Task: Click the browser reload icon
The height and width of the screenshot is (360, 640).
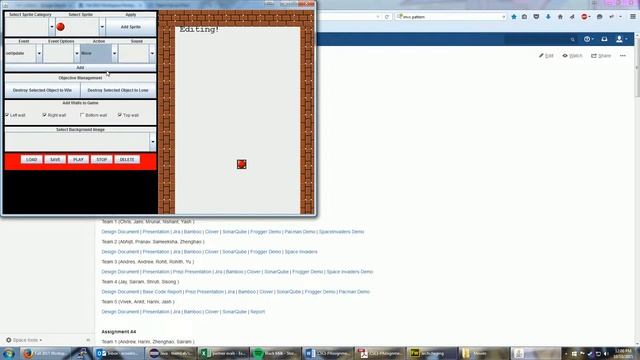Action: [x=387, y=17]
